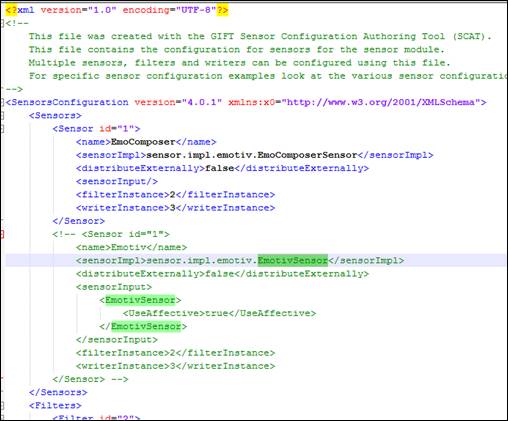Image resolution: width=508 pixels, height=421 pixels.
Task: Collapse the SensorsConfiguration element fold marker
Action: click(2, 102)
